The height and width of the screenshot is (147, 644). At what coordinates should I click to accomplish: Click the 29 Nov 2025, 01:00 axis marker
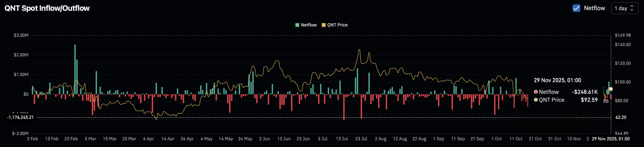pos(611,139)
